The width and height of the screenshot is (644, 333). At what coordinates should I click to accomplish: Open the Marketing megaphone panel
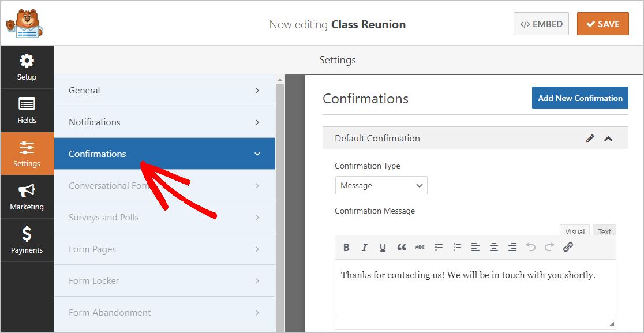point(27,197)
